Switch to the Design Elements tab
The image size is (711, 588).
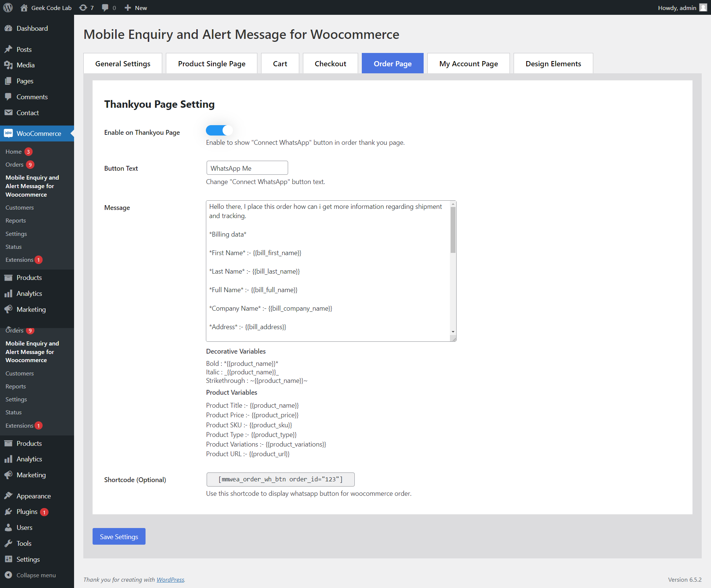pyautogui.click(x=553, y=64)
